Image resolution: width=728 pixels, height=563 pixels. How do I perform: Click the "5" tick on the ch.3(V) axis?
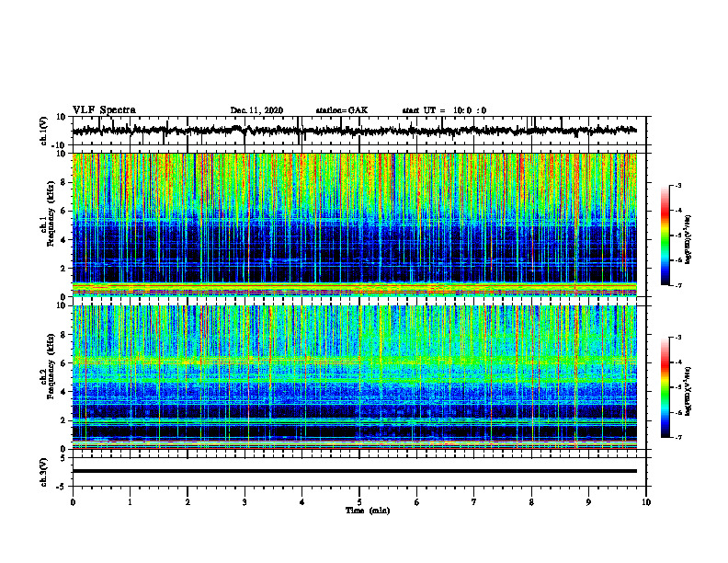point(63,458)
